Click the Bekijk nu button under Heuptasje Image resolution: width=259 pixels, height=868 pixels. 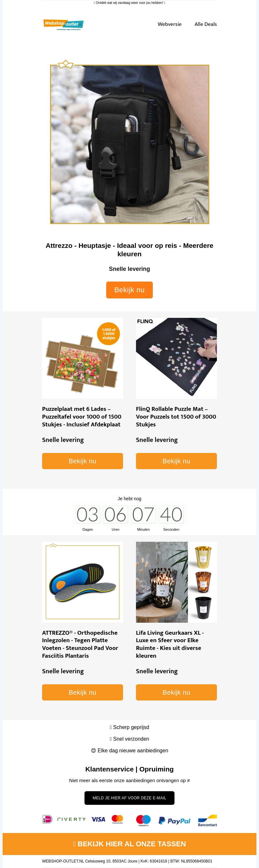point(129,290)
